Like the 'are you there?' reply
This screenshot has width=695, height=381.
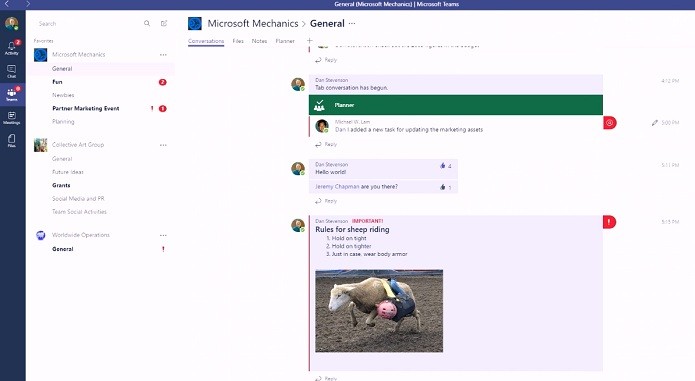tap(442, 187)
